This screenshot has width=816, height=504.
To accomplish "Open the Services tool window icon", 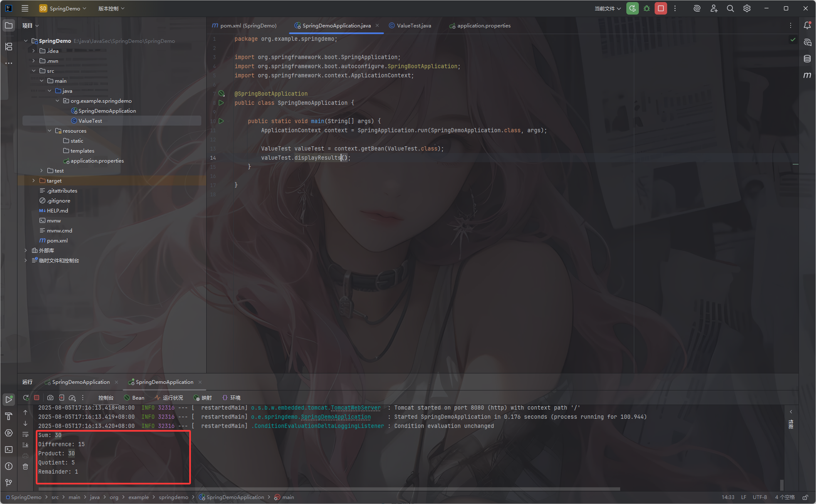I will pyautogui.click(x=9, y=433).
